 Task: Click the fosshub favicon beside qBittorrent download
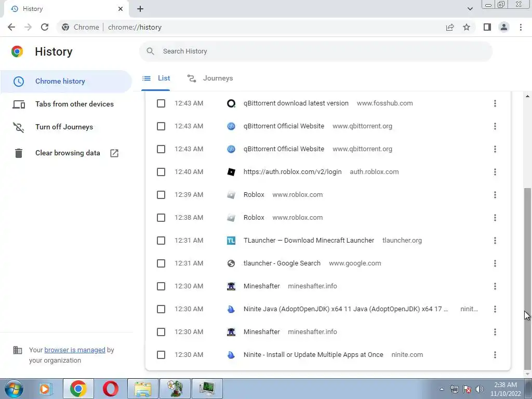click(231, 103)
